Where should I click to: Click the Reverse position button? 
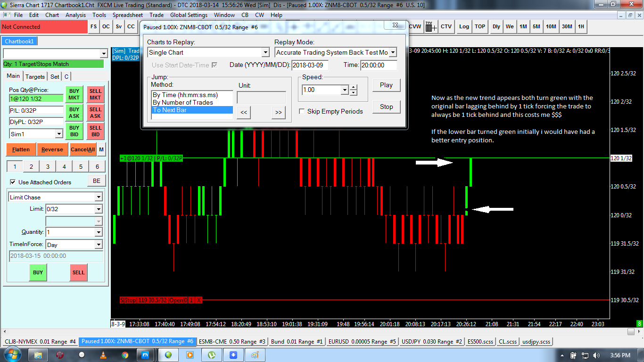52,149
